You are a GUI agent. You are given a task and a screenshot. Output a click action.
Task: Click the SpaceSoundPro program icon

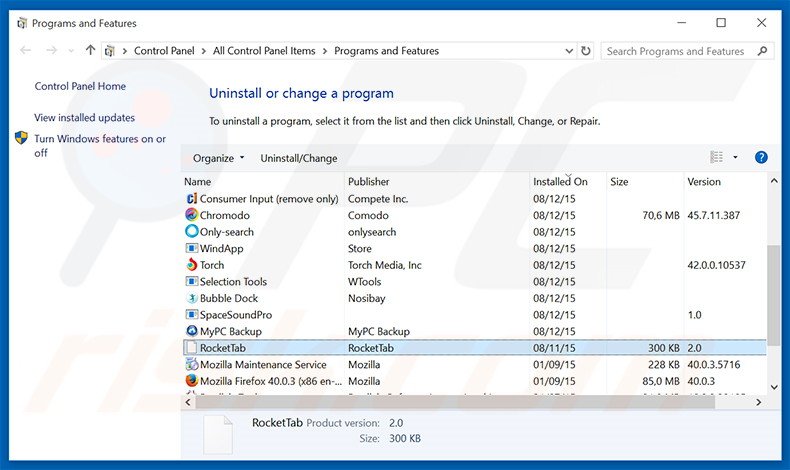pos(191,315)
